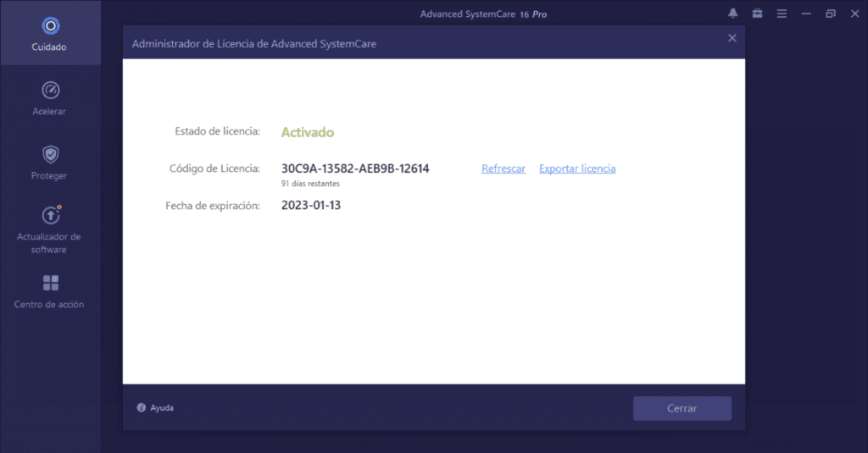Click the 'Advanced SystemCare 16 Pro' title
Screen dimensions: 868x453
(483, 14)
